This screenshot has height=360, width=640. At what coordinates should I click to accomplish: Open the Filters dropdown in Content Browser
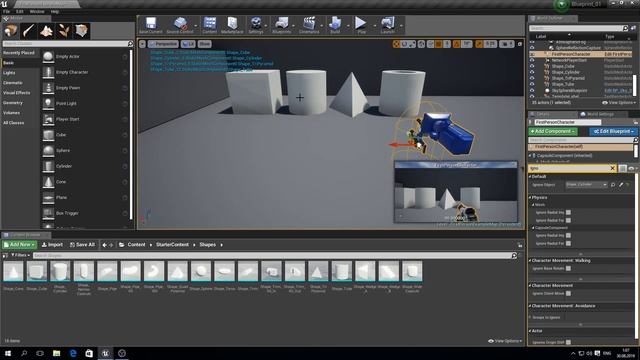pyautogui.click(x=20, y=255)
